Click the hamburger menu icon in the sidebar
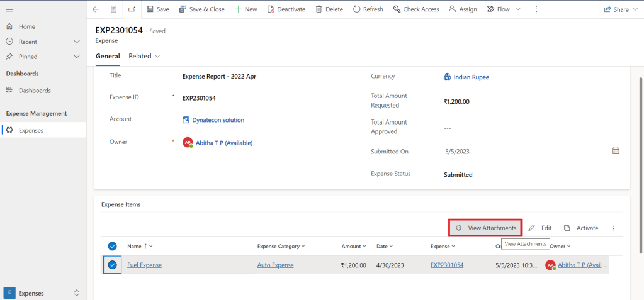Image resolution: width=644 pixels, height=300 pixels. coord(9,9)
